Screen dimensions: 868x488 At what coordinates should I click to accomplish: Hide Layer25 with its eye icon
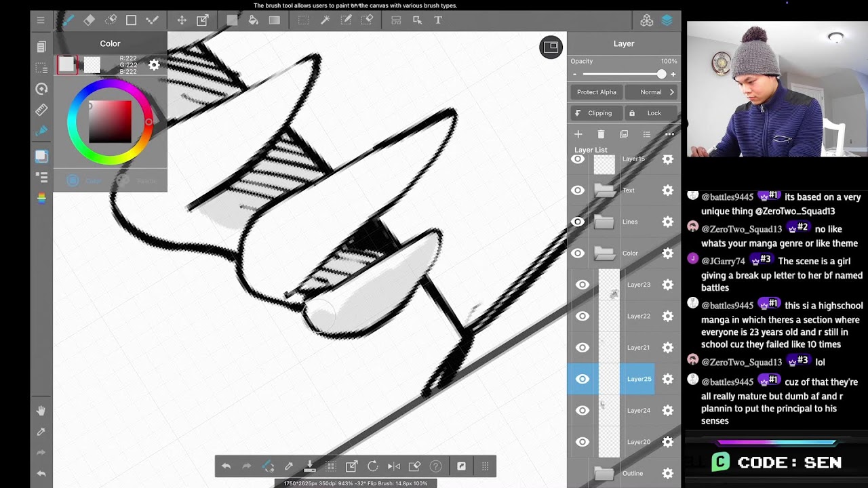point(583,379)
